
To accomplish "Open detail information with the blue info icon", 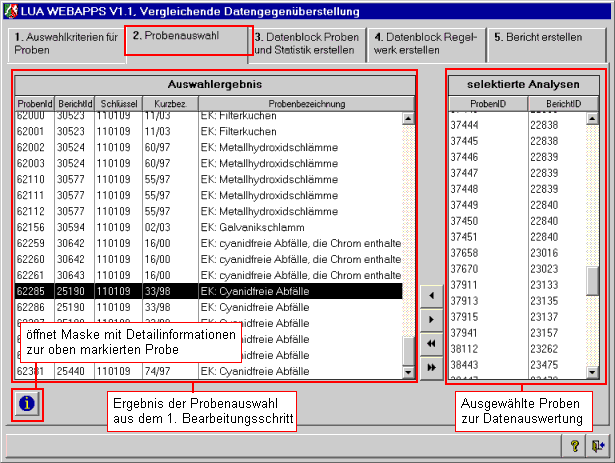I will pos(27,404).
